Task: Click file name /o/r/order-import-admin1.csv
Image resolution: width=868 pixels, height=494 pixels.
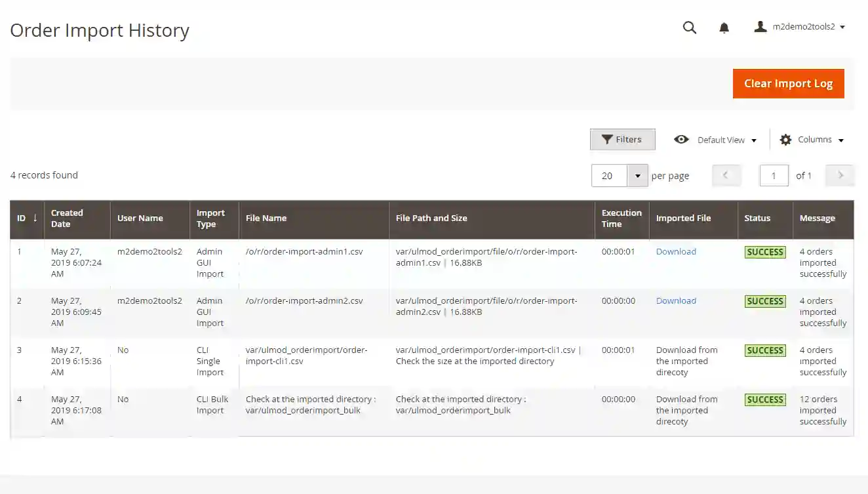Action: pos(304,251)
